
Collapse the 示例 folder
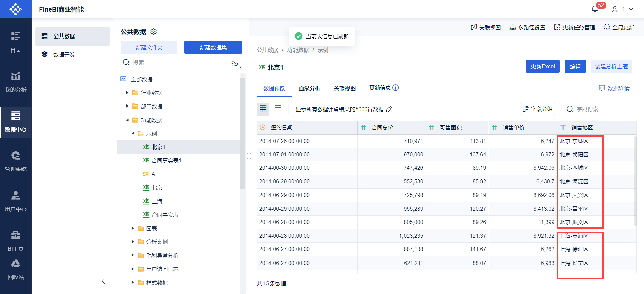133,134
